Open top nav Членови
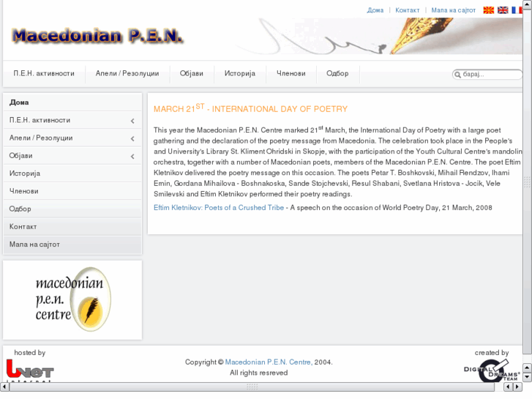The image size is (532, 399). [x=291, y=73]
